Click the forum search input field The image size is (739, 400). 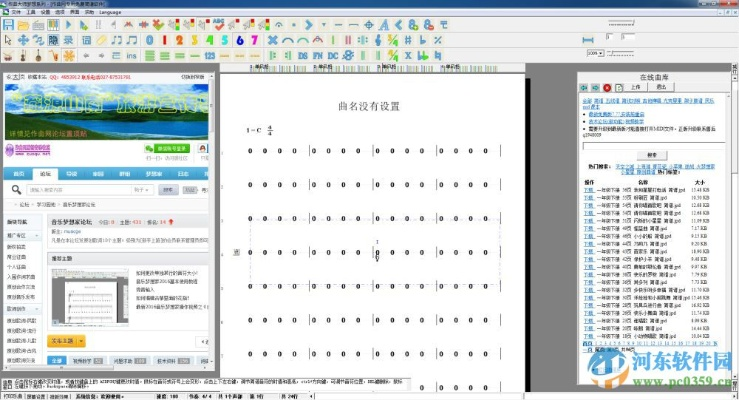80,189
